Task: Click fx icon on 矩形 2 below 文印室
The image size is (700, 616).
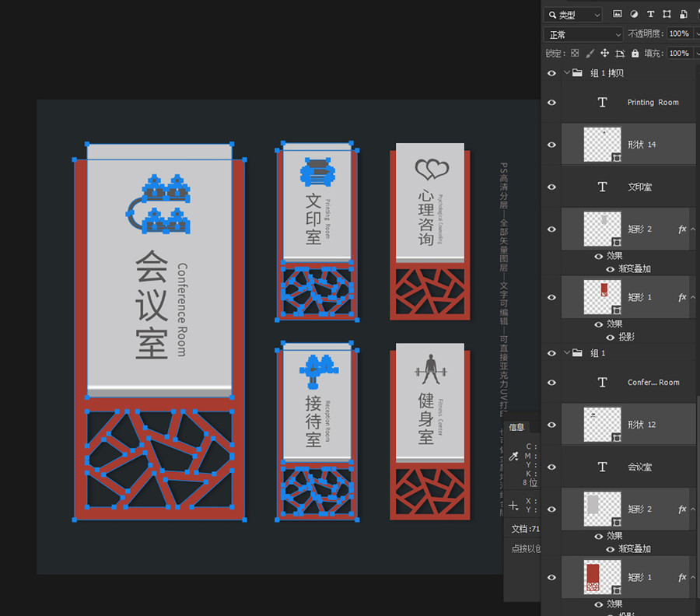Action: [682, 229]
